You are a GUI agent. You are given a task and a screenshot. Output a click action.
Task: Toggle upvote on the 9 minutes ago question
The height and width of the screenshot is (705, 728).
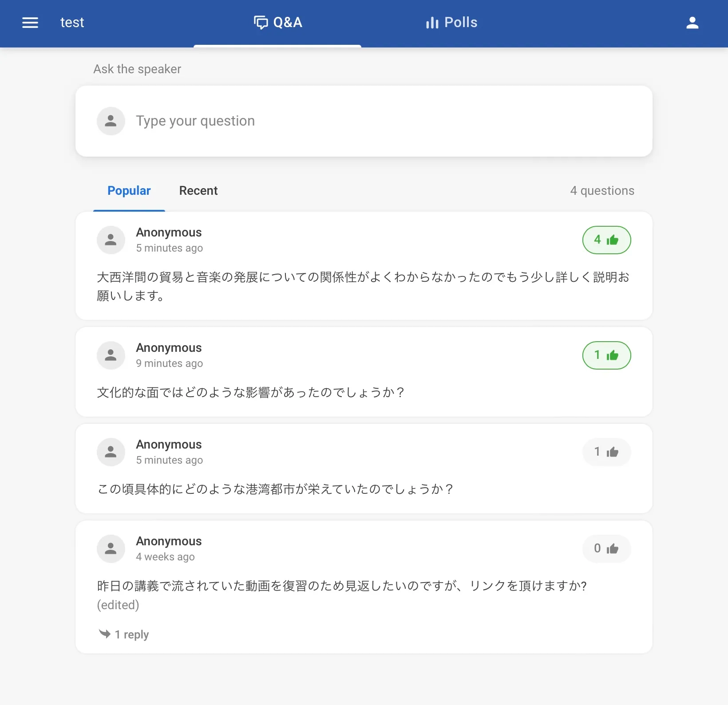(606, 355)
